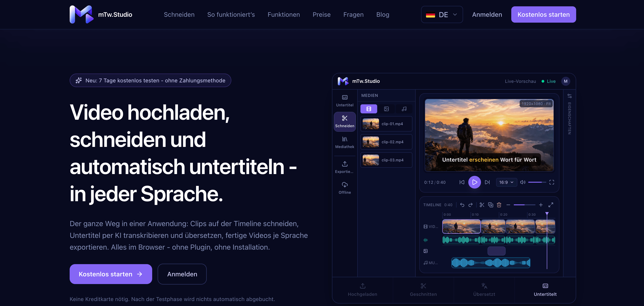
Task: Click the M user avatar
Action: (566, 81)
